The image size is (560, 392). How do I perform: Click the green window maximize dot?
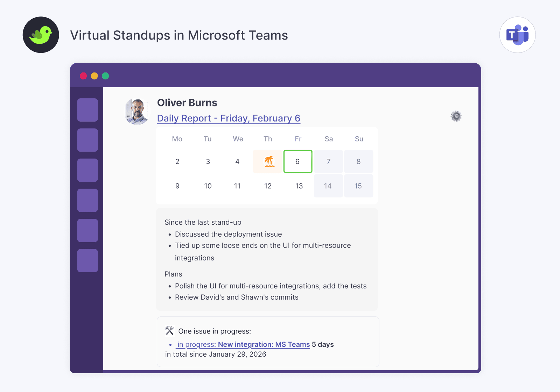pos(105,76)
